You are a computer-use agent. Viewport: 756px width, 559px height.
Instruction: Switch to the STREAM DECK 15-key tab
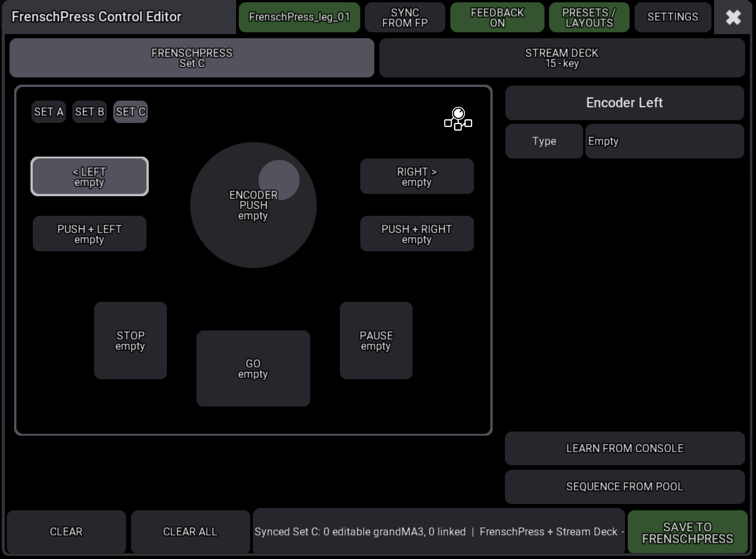point(562,58)
